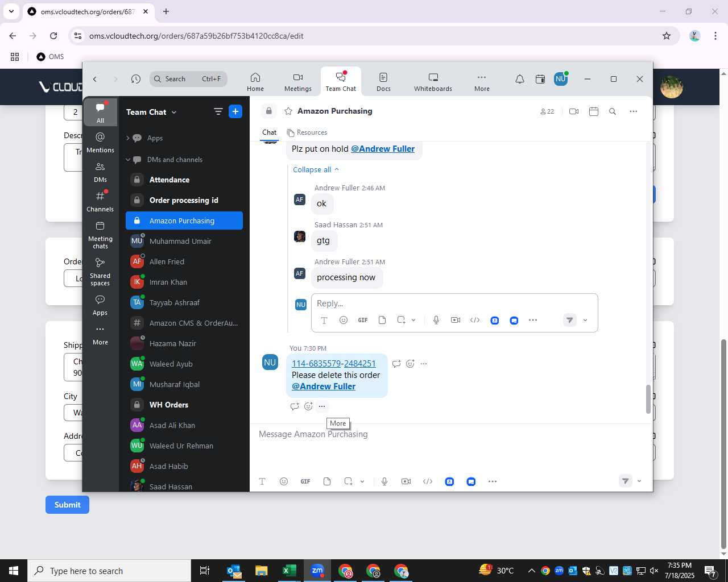Open Outlook from the Windows taskbar
The height and width of the screenshot is (582, 728).
click(x=234, y=571)
